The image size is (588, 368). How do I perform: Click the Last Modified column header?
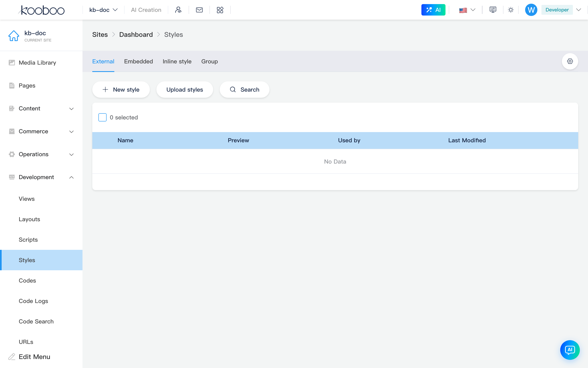pos(467,140)
